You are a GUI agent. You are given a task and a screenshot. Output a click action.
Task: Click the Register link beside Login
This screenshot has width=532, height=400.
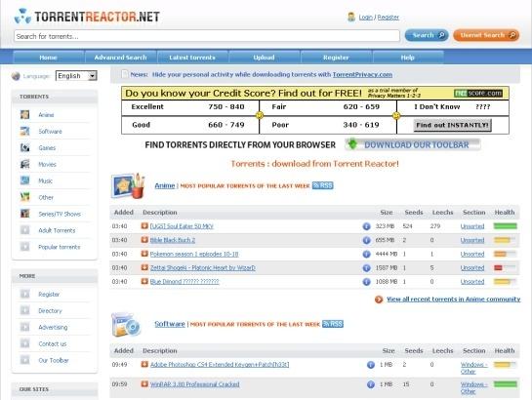click(x=389, y=17)
